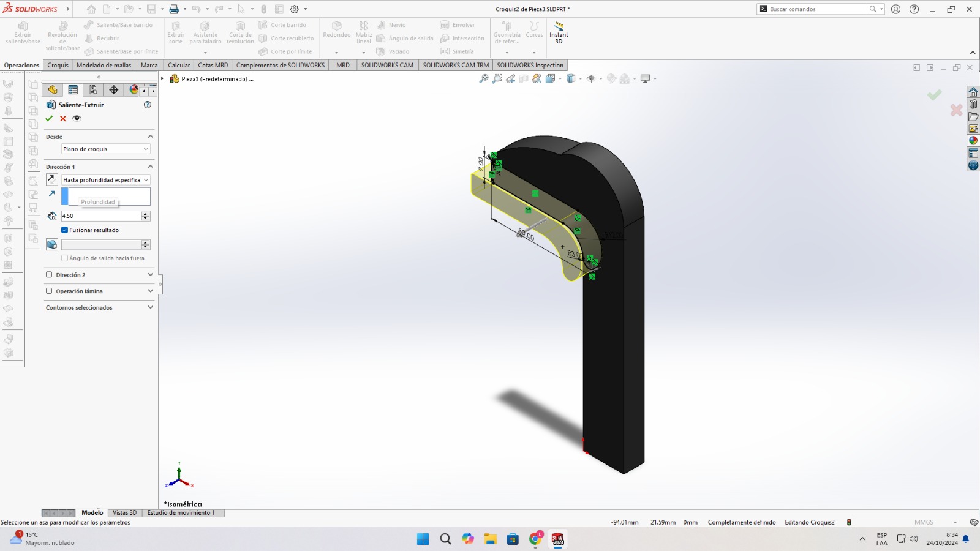Open the Instant 3D tool
Screen dimensions: 980x551
pos(559,32)
